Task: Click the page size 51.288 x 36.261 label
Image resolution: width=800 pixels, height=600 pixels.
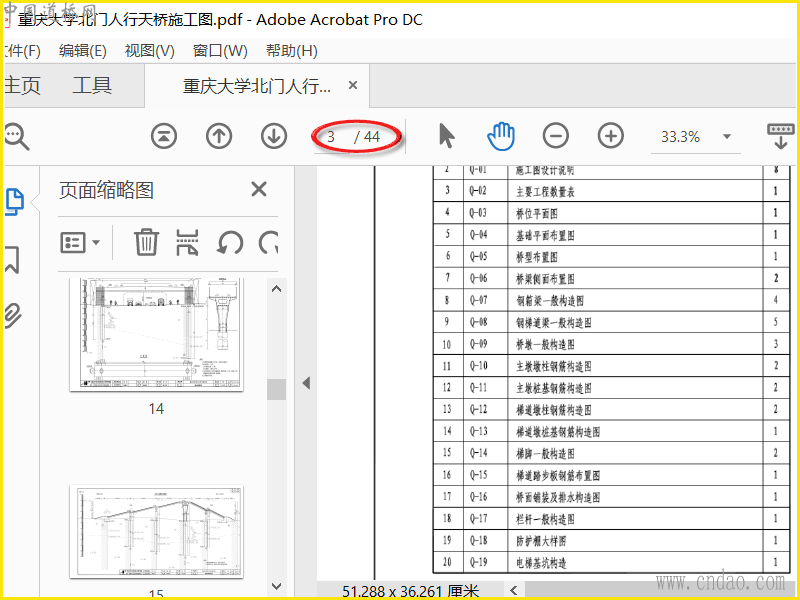Action: [411, 592]
